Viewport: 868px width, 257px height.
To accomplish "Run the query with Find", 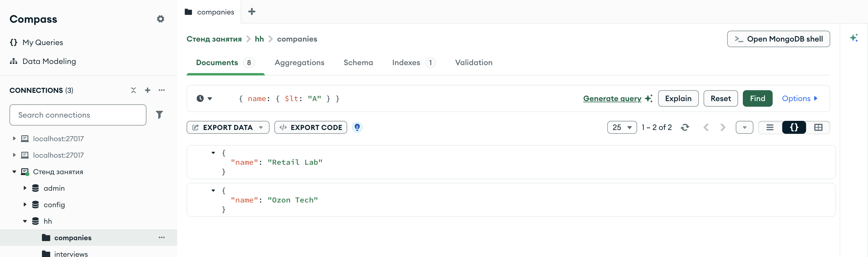I will [x=757, y=98].
